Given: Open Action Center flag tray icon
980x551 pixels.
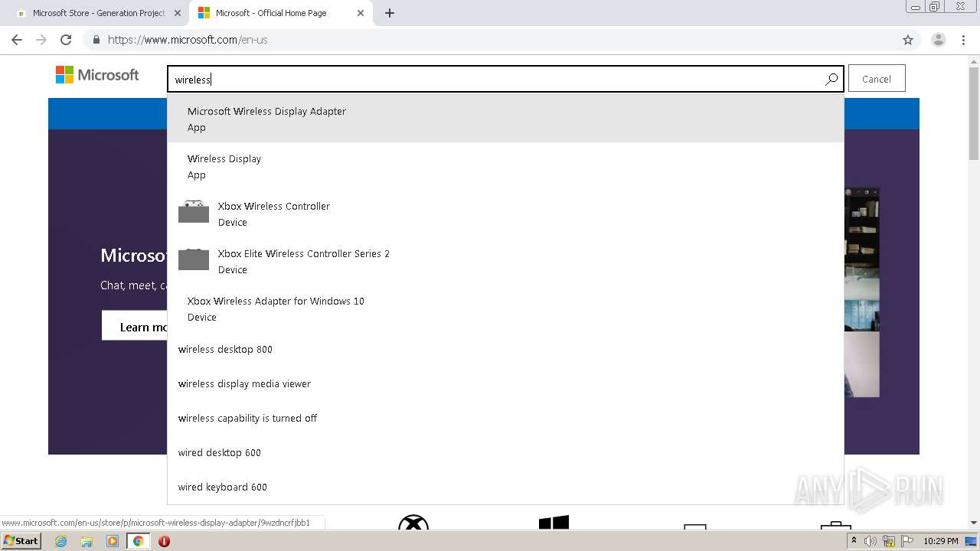Looking at the screenshot, I should (x=906, y=541).
